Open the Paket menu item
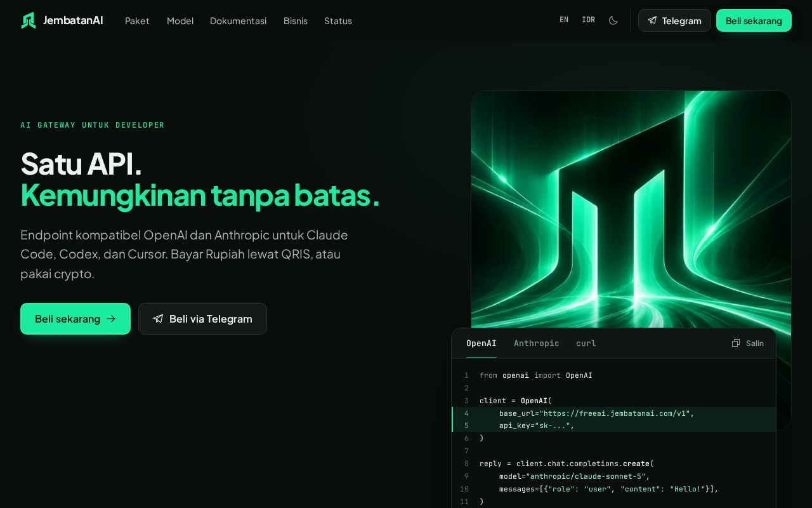 (x=137, y=21)
